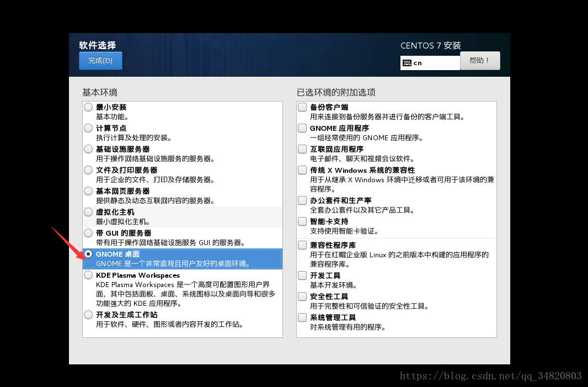The width and height of the screenshot is (588, 387).
Task: Click the cn keyboard layout field
Action: (x=430, y=63)
